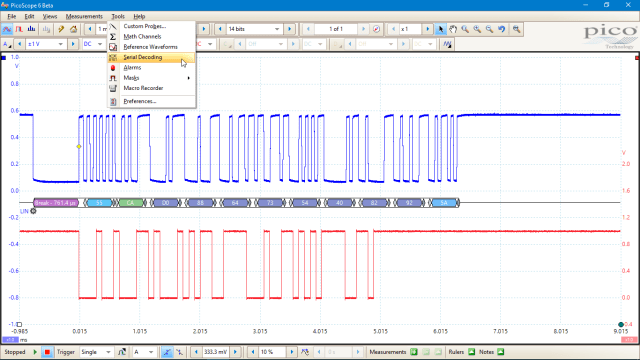Toggle the Rulers legend button
The width and height of the screenshot is (640, 360).
point(471,352)
